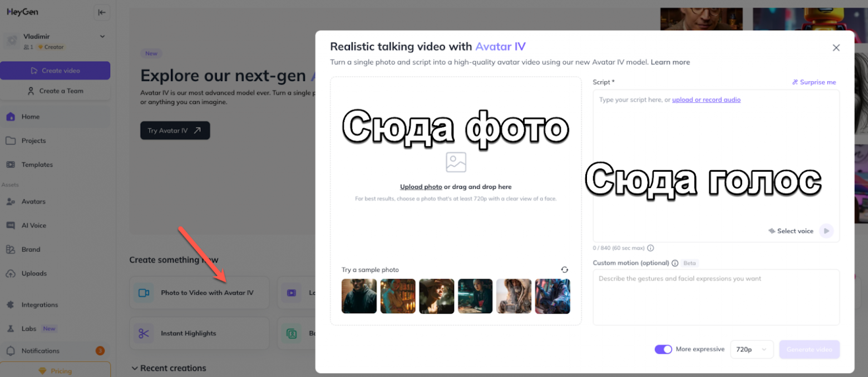Click the Pricing button
The height and width of the screenshot is (377, 868).
coord(55,371)
